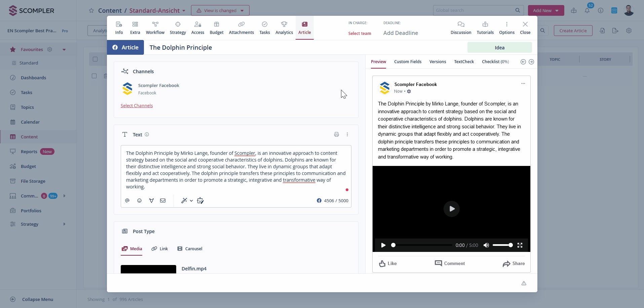This screenshot has height=308, width=644.
Task: Expand the Add New dropdown arrow
Action: pos(557,11)
